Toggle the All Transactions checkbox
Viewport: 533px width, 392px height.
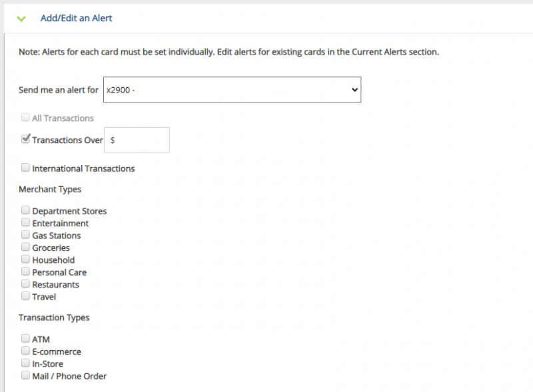(26, 118)
